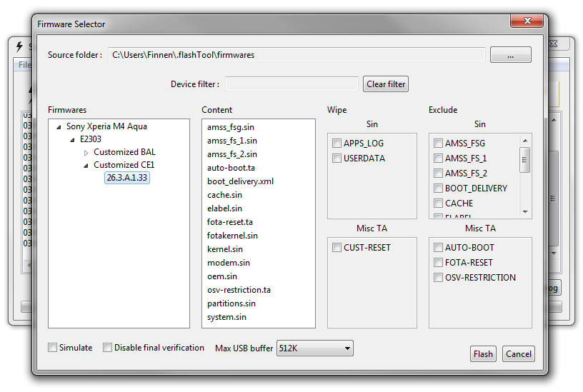Select modem.sin in Content list
This screenshot has height=392, width=583.
pyautogui.click(x=229, y=263)
